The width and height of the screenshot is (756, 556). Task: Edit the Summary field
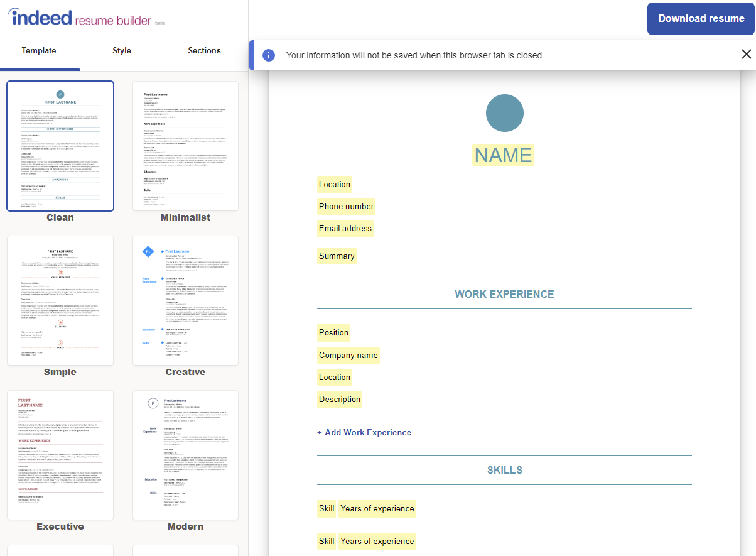(337, 256)
